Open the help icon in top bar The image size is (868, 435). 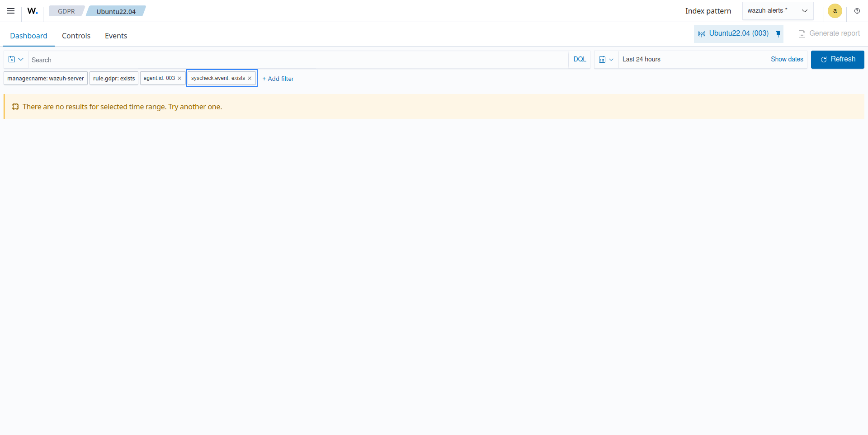tap(857, 11)
